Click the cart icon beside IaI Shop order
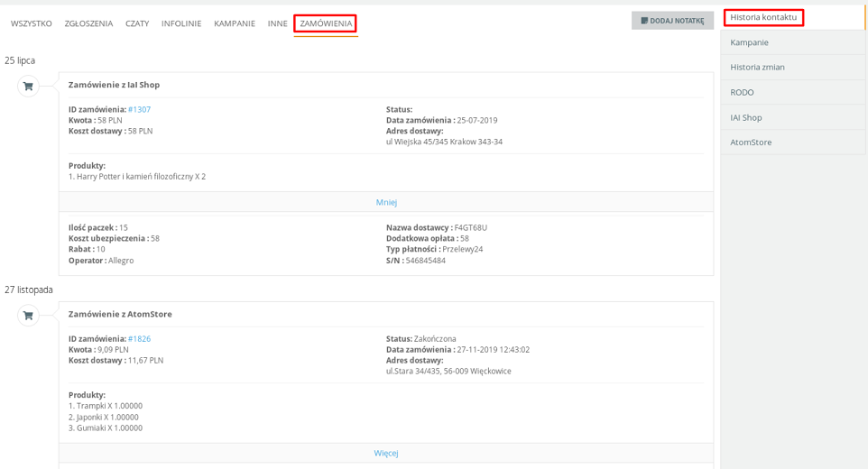868x469 pixels. point(28,87)
